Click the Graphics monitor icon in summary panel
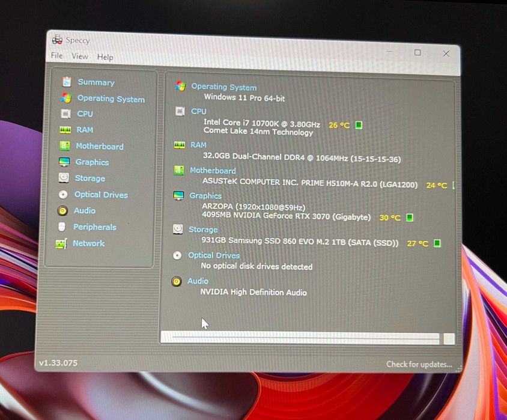The height and width of the screenshot is (420, 507). click(x=178, y=196)
